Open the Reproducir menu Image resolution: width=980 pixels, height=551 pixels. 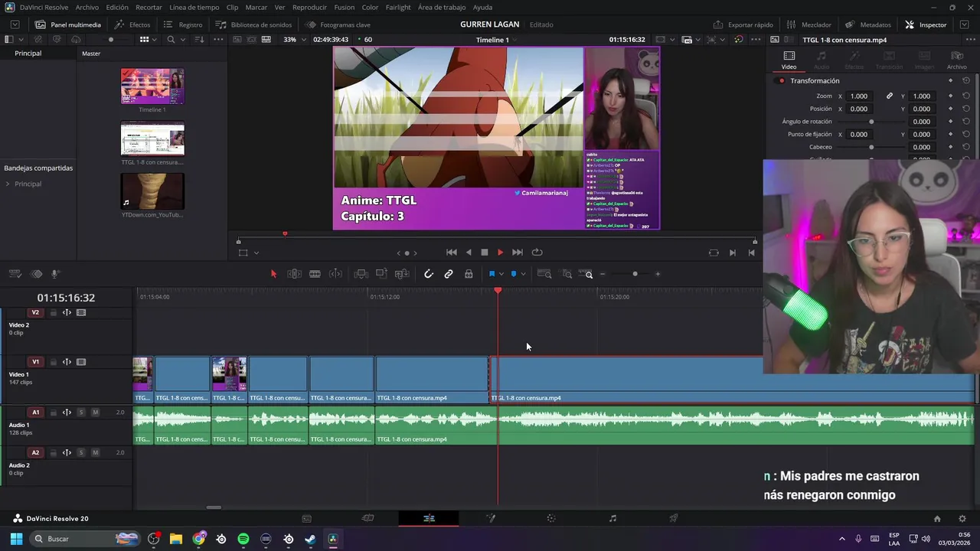pyautogui.click(x=309, y=7)
